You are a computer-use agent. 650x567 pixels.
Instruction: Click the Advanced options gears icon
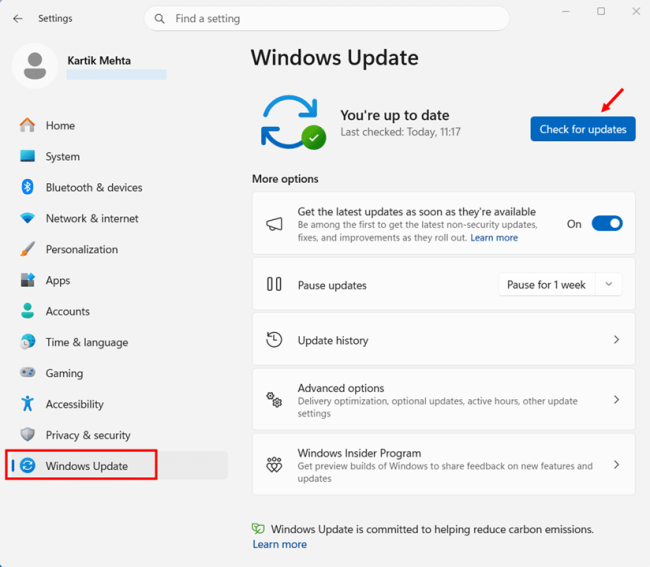tap(274, 400)
